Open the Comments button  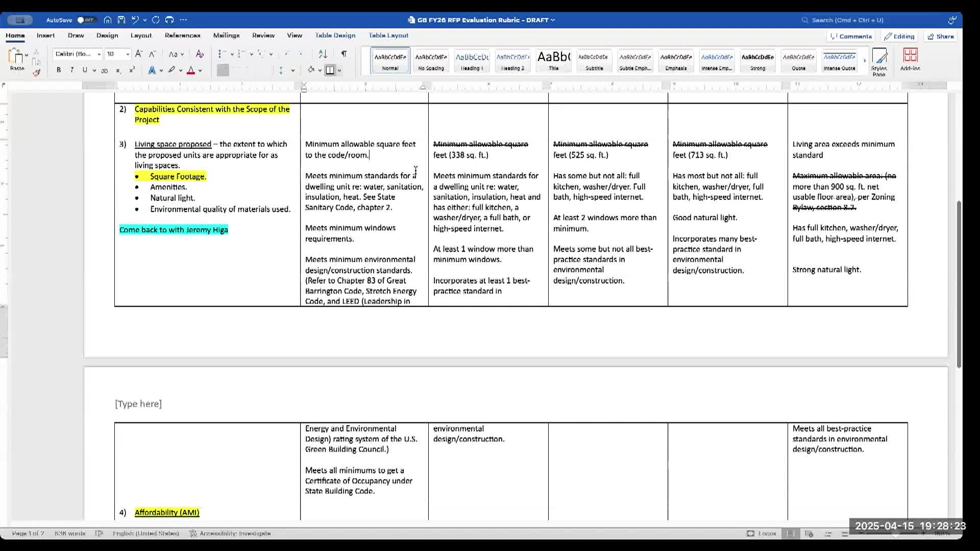pos(851,36)
